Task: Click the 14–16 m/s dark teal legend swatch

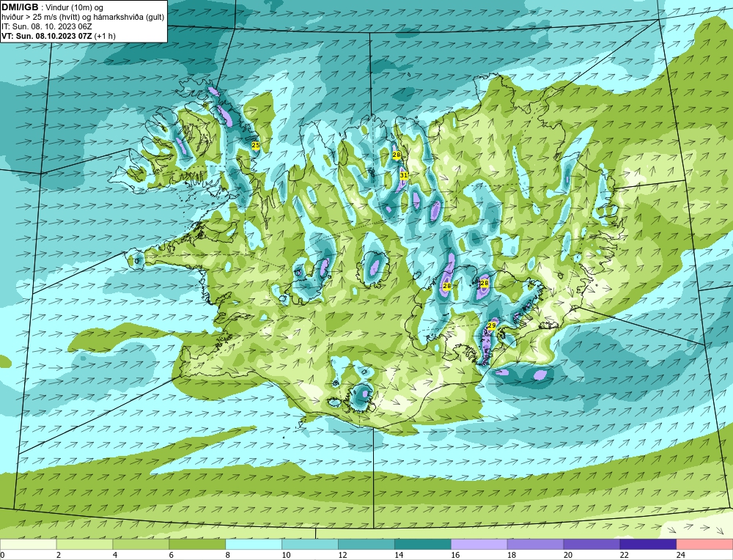Action: pos(423,544)
